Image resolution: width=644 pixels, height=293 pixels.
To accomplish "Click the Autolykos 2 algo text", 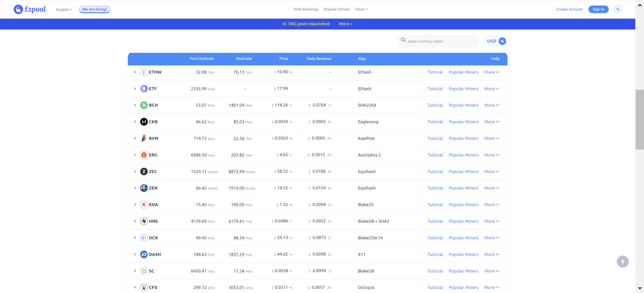I will [369, 155].
